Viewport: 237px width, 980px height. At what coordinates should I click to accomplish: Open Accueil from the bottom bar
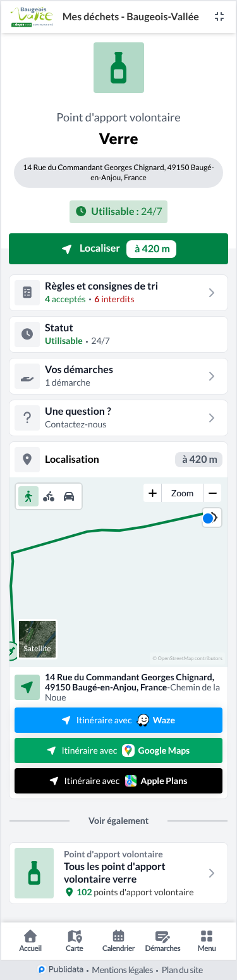tap(30, 941)
